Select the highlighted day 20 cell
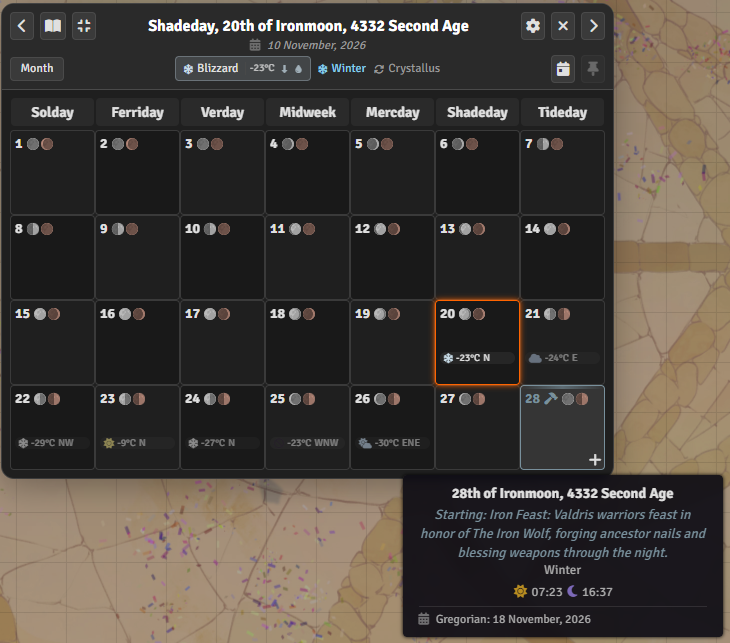 click(x=477, y=342)
